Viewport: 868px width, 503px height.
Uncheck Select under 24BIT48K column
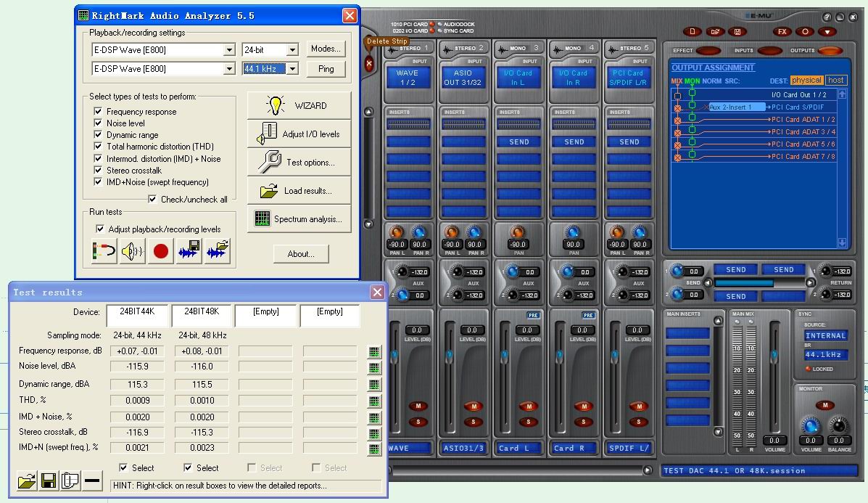coord(188,467)
